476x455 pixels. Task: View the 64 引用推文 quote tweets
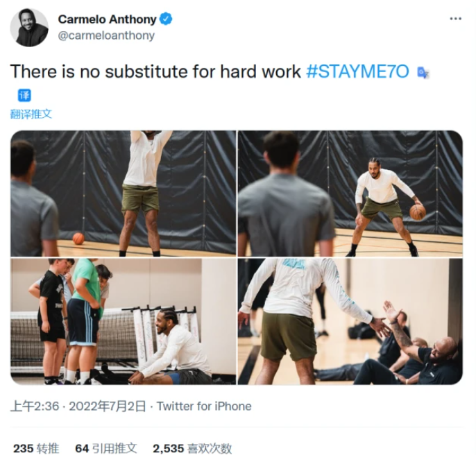[106, 448]
